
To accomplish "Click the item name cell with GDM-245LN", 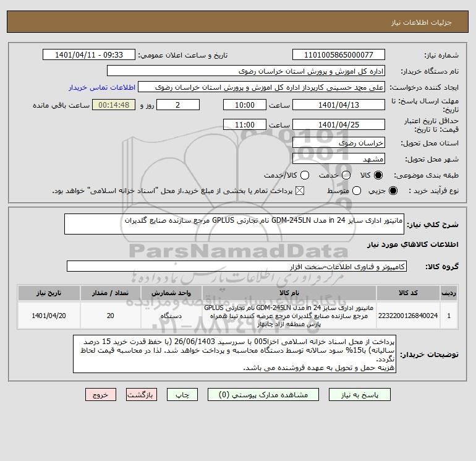I will pos(289,316).
